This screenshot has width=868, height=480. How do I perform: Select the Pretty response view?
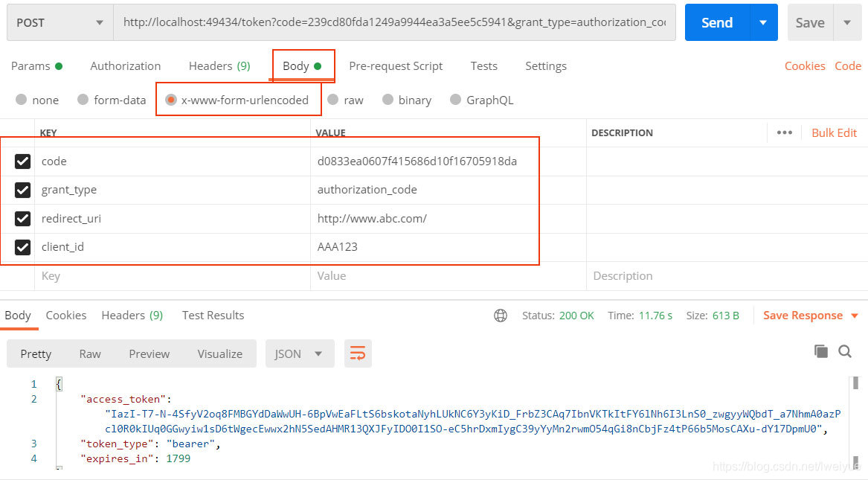click(x=36, y=353)
